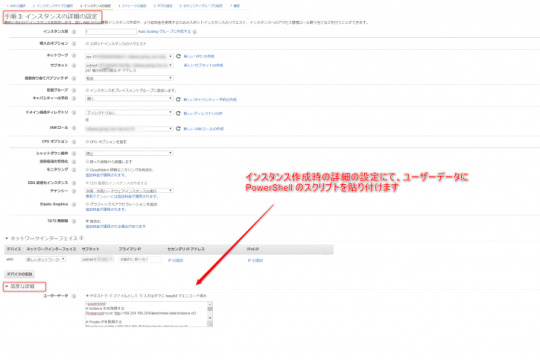The image size is (540, 360).
Task: Click the デバイスの追加 button
Action: coord(20,274)
